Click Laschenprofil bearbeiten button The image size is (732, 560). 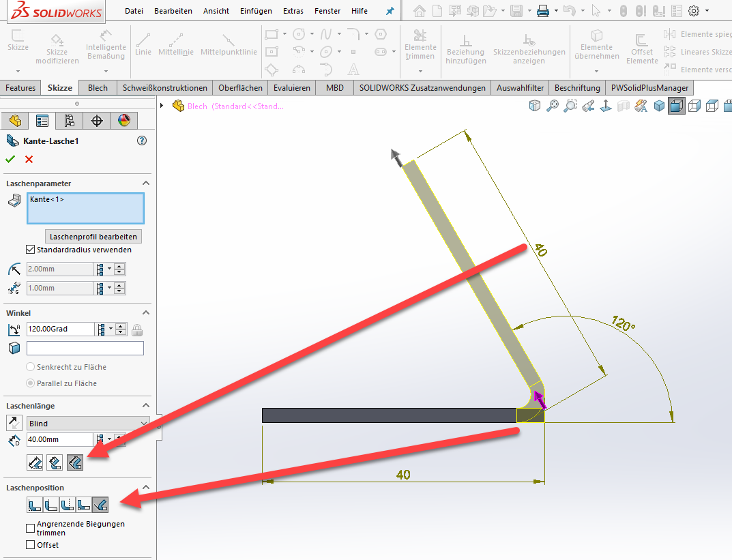tap(93, 237)
